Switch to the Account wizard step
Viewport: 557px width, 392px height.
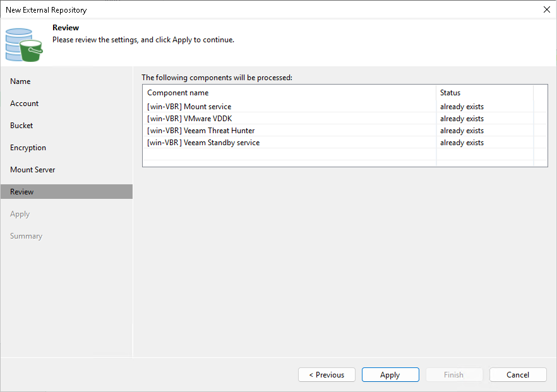tap(24, 104)
